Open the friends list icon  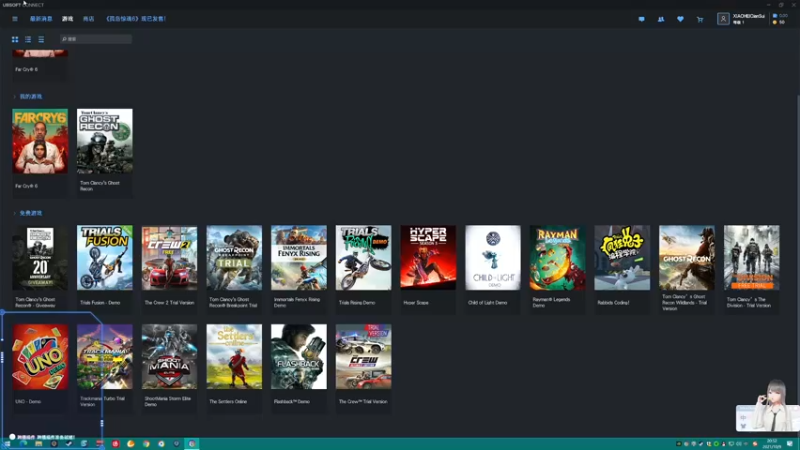pos(661,19)
